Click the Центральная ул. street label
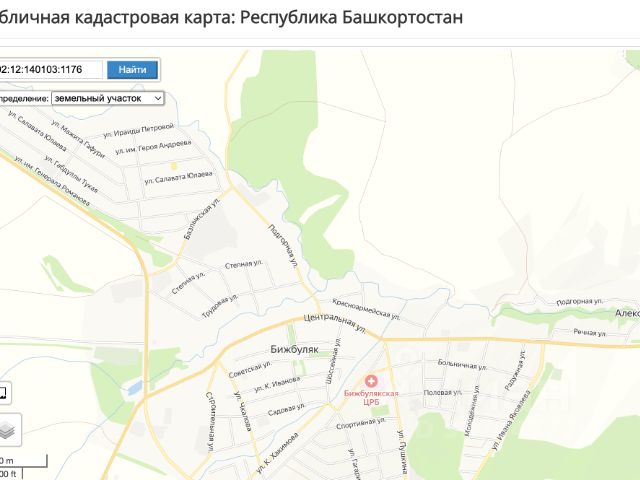The image size is (640, 480). pyautogui.click(x=336, y=324)
